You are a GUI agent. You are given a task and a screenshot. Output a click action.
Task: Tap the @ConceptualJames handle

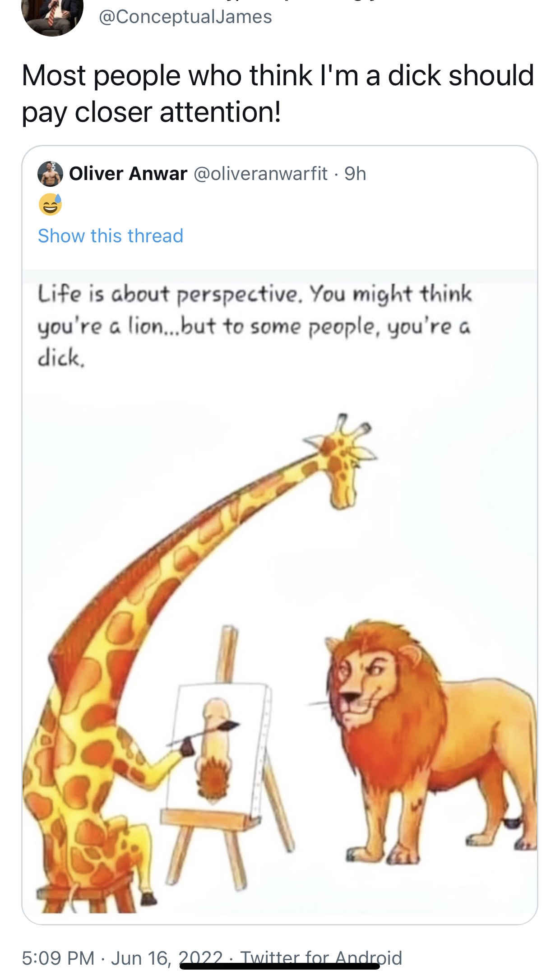(185, 17)
